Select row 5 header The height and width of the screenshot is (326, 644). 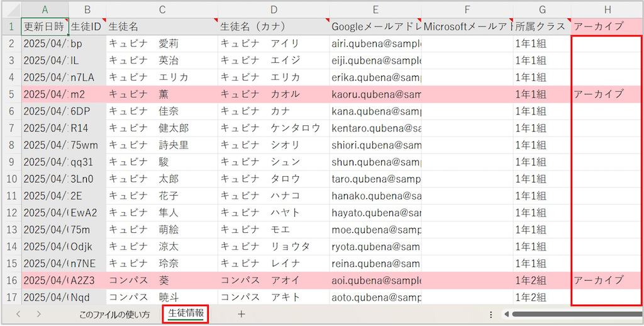(x=11, y=94)
